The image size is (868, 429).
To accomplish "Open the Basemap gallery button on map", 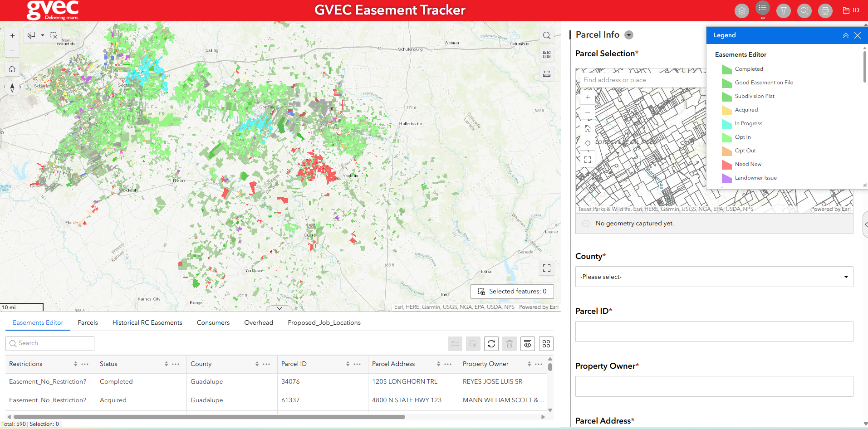I will click(x=547, y=54).
